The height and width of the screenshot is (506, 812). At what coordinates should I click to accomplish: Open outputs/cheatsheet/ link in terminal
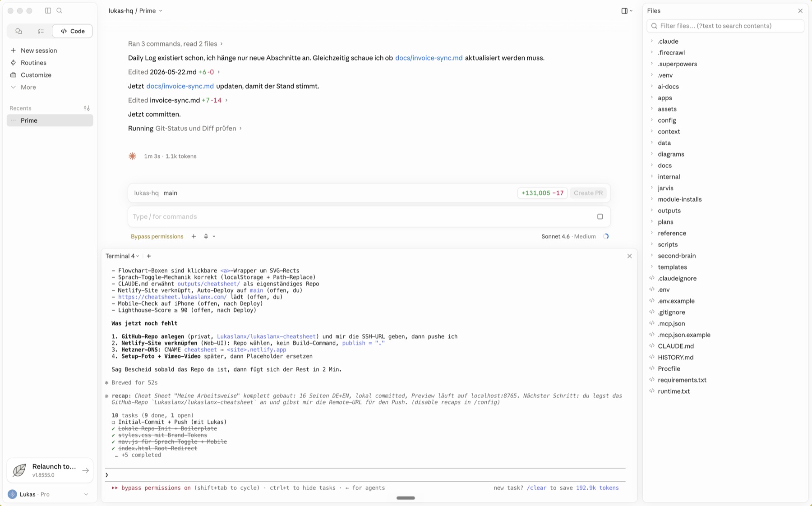point(208,284)
